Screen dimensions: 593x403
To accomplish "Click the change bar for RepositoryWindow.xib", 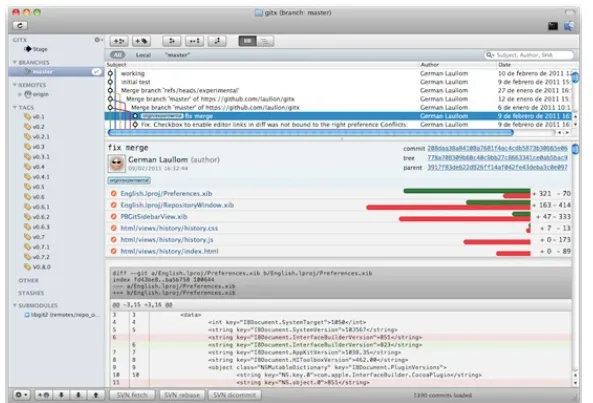I will pyautogui.click(x=449, y=205).
